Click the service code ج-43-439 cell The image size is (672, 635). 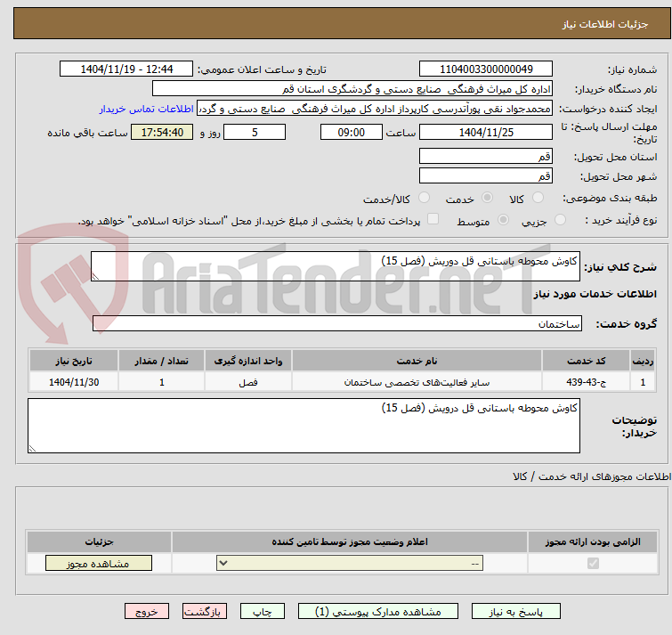pyautogui.click(x=586, y=382)
